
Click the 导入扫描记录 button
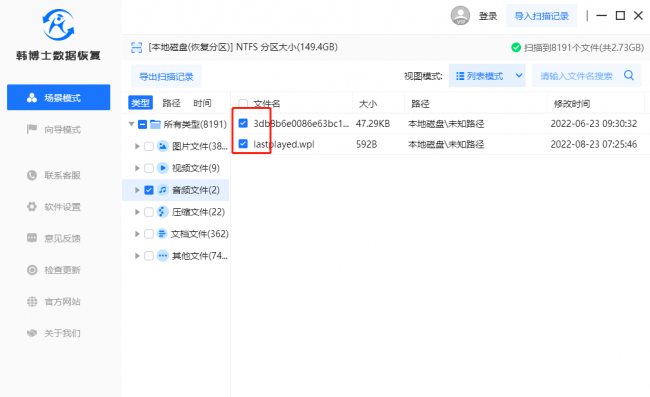[541, 16]
